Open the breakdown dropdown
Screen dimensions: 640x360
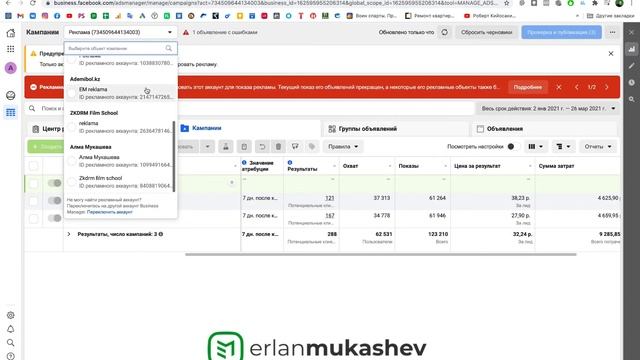(x=563, y=147)
